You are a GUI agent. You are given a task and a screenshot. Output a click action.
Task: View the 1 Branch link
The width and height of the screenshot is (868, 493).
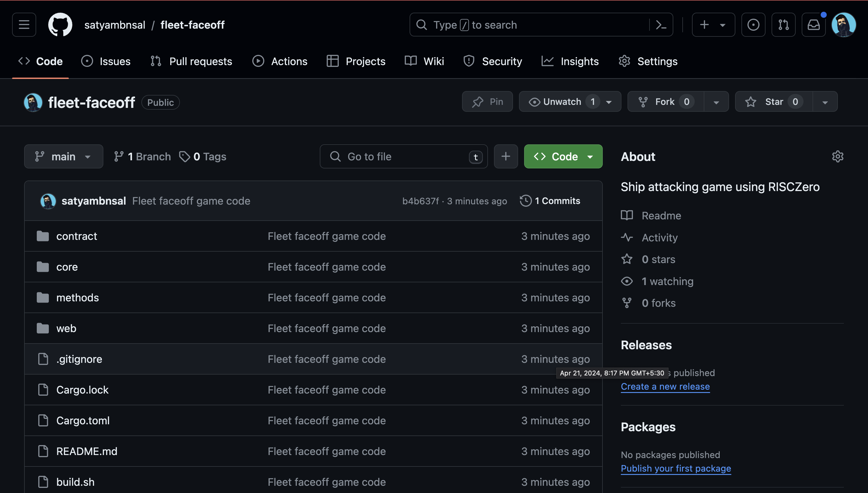(142, 156)
